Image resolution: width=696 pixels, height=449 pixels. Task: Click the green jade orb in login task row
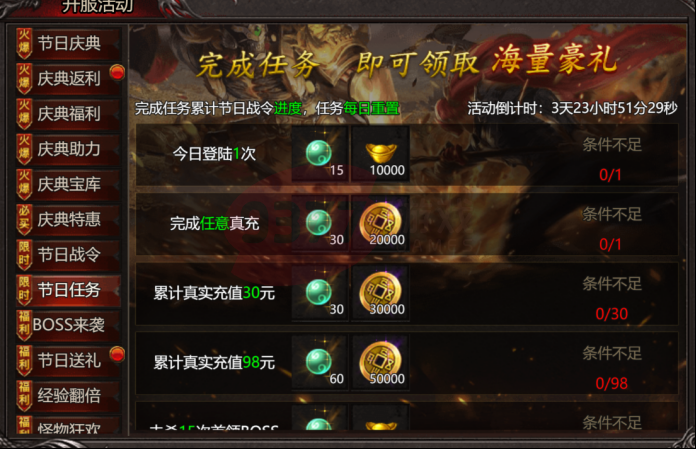[x=320, y=154]
